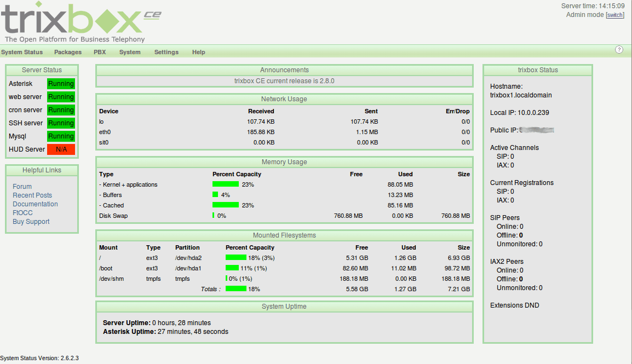
Task: Click the /boot free value 82.60 MB
Action: point(355,268)
